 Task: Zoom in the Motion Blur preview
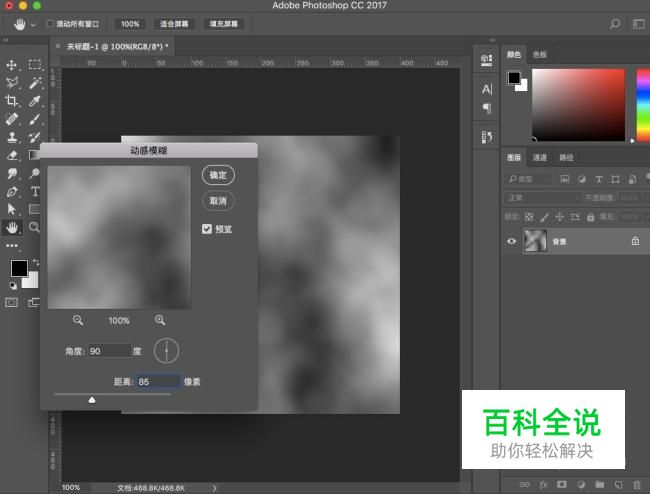pyautogui.click(x=160, y=320)
